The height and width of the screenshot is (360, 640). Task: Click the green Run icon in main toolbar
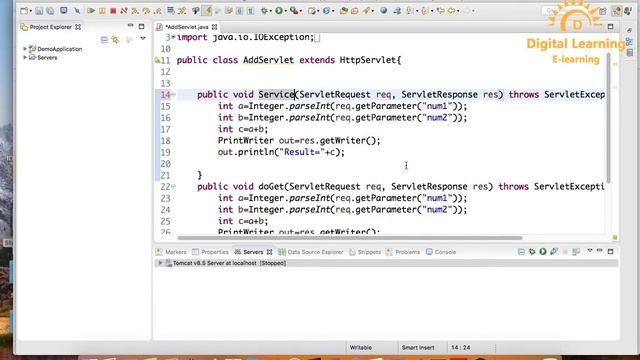tap(279, 11)
